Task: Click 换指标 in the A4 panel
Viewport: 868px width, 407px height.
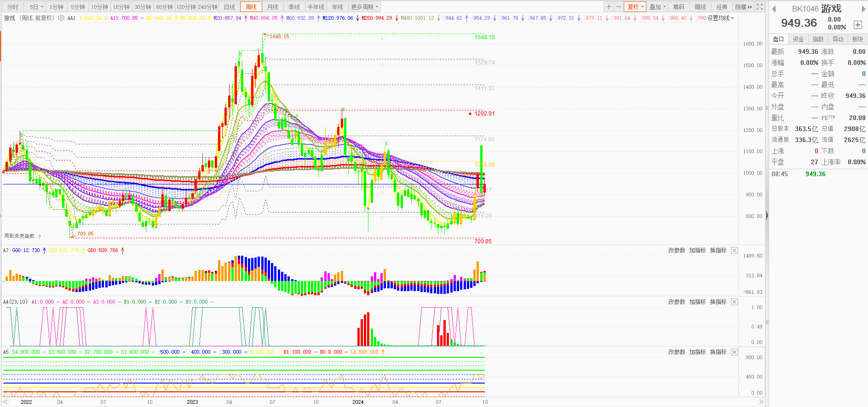Action: point(718,302)
